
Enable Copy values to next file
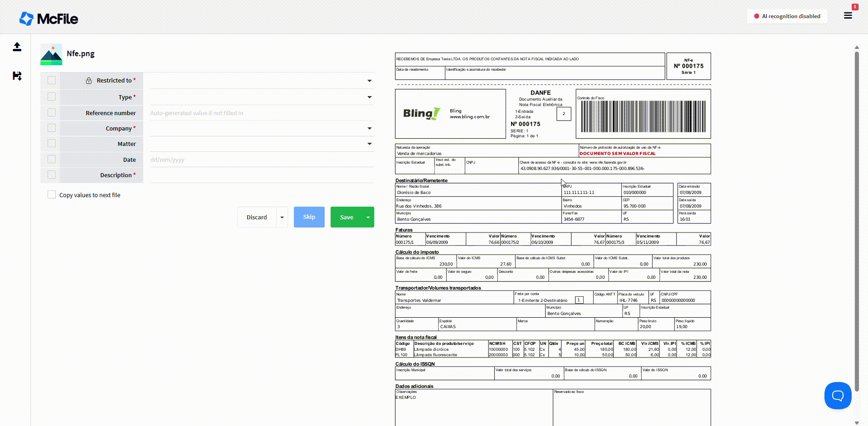coord(52,195)
